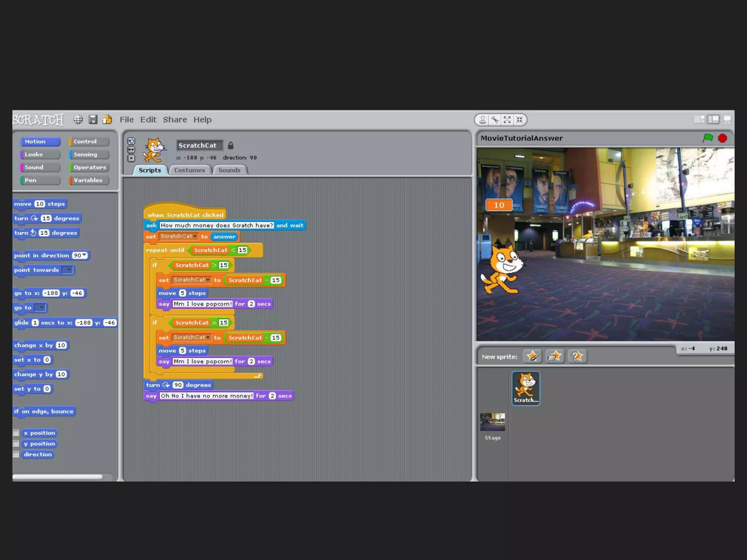Toggle the y position checkbox
Viewport: 747px width, 560px height.
tap(16, 443)
